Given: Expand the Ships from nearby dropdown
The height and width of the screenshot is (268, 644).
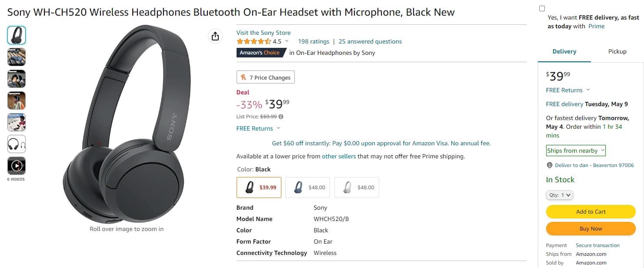Looking at the screenshot, I should pyautogui.click(x=576, y=151).
